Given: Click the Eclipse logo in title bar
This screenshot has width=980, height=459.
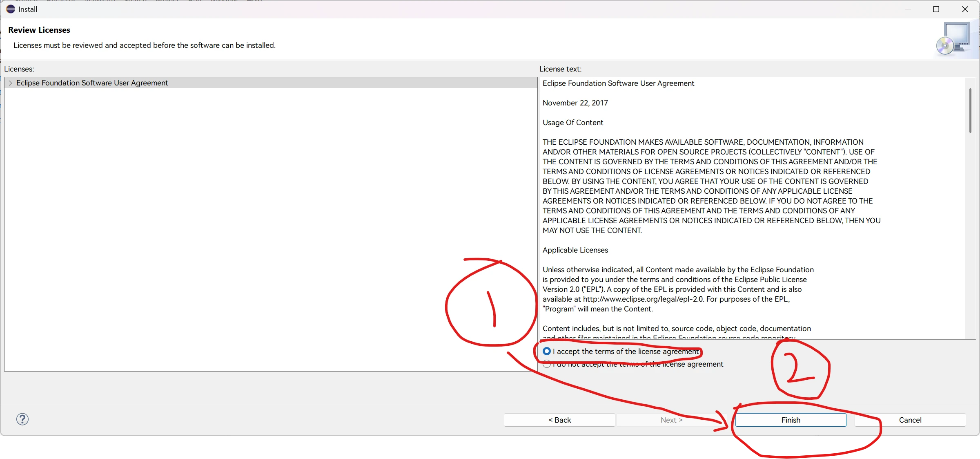Looking at the screenshot, I should coord(11,9).
